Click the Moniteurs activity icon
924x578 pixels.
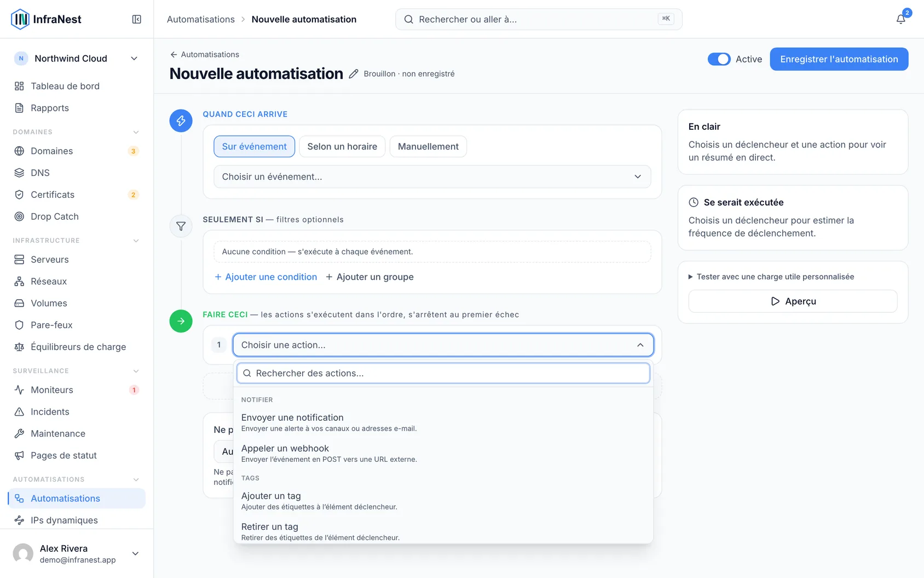[x=19, y=390]
